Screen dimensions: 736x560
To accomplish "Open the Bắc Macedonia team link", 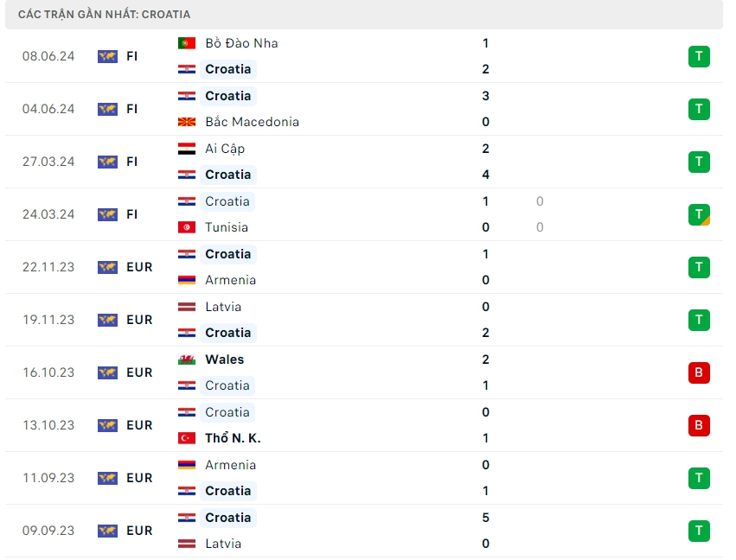I will [x=252, y=122].
